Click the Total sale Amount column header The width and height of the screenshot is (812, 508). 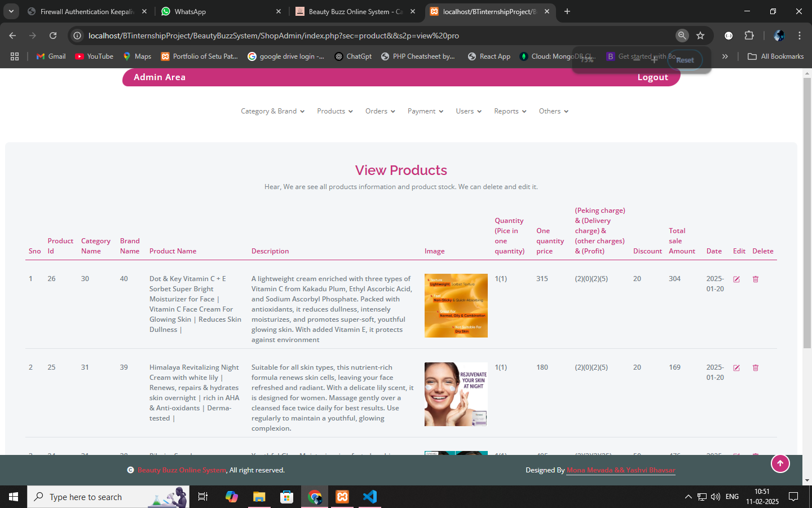point(682,241)
